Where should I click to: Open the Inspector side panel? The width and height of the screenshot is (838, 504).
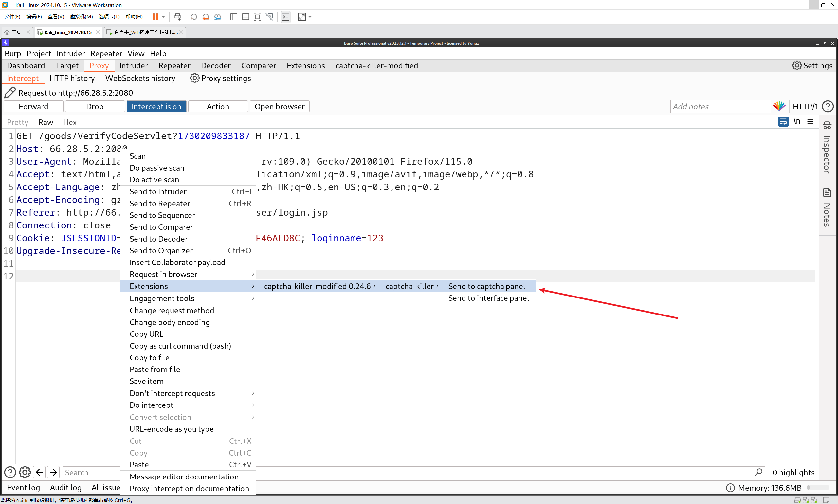(827, 147)
